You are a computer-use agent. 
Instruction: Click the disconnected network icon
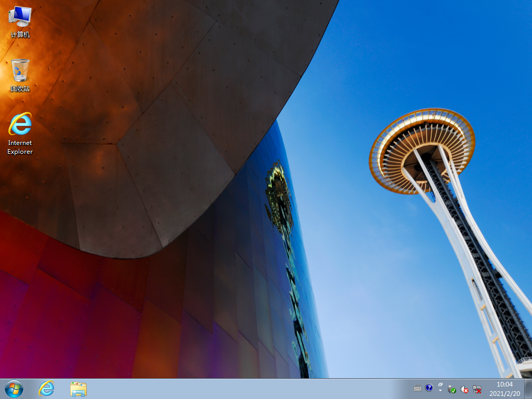click(477, 389)
